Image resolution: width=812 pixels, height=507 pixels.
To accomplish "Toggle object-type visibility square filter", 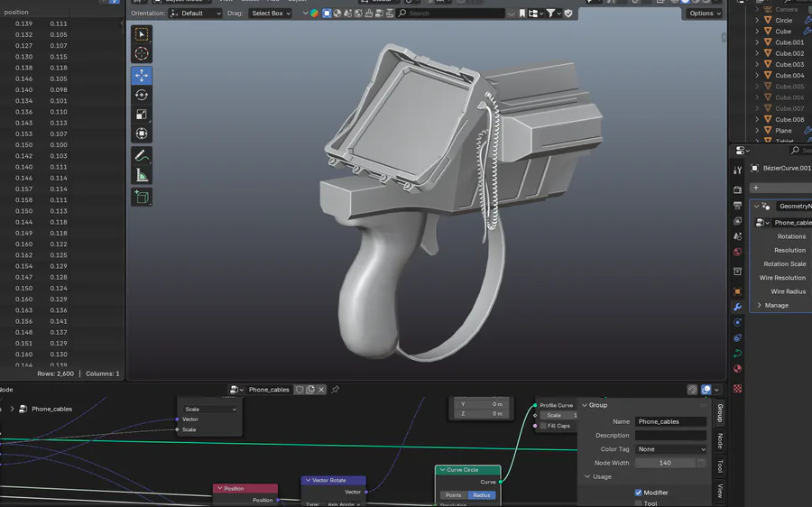I will coord(327,14).
